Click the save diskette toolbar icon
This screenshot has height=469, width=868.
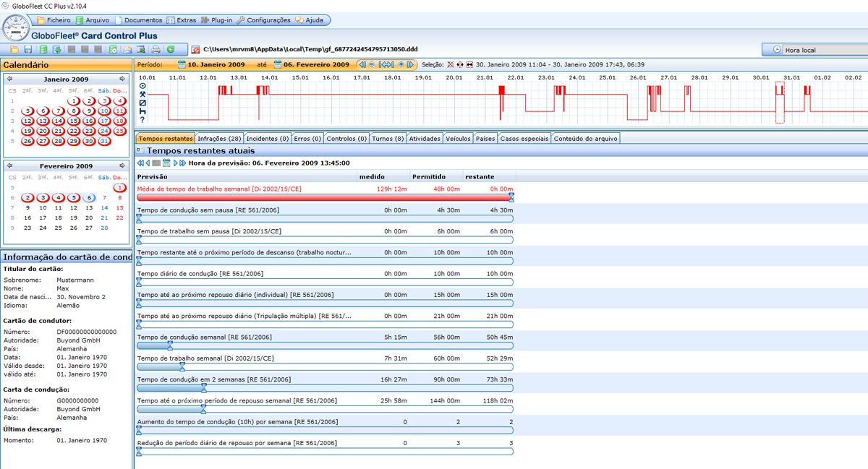pos(27,49)
